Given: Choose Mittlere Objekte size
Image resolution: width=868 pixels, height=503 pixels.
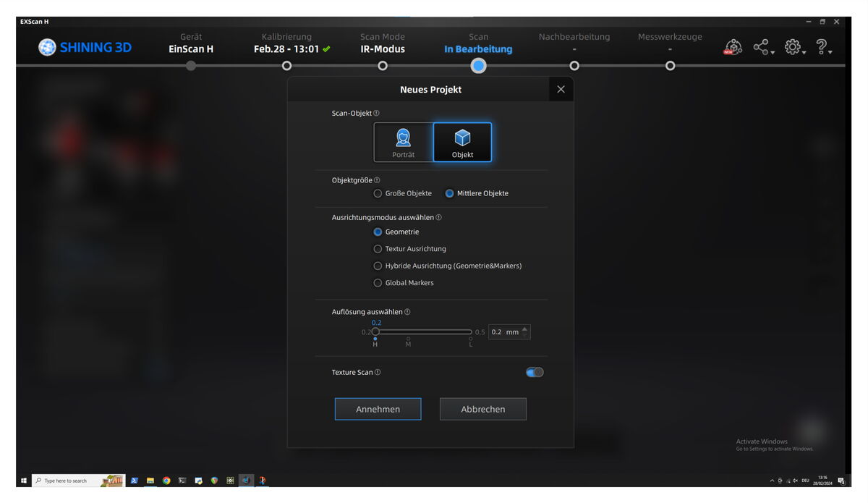Looking at the screenshot, I should click(x=477, y=193).
